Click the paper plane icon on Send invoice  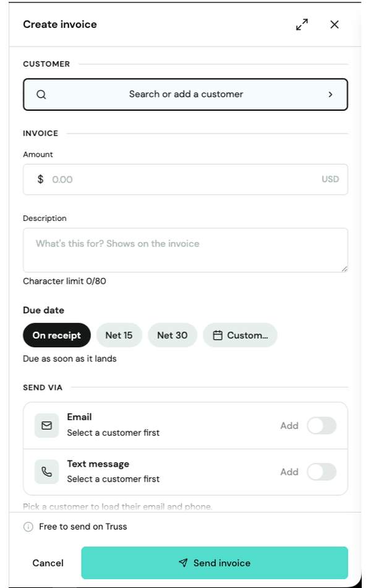(x=183, y=563)
